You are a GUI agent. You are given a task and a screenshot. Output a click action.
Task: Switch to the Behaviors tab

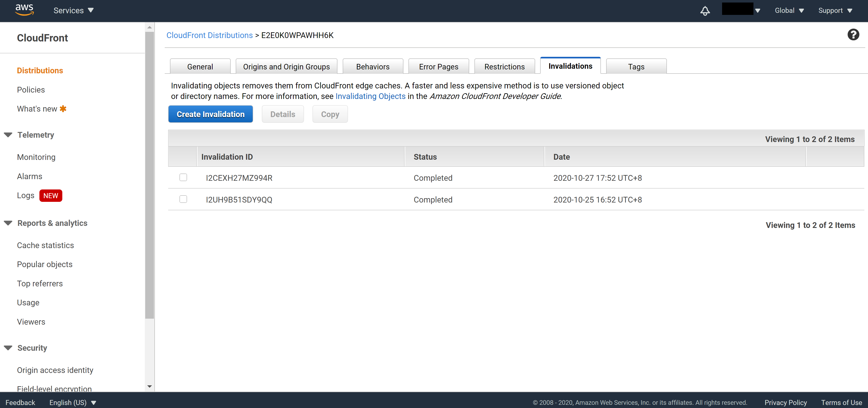point(373,66)
